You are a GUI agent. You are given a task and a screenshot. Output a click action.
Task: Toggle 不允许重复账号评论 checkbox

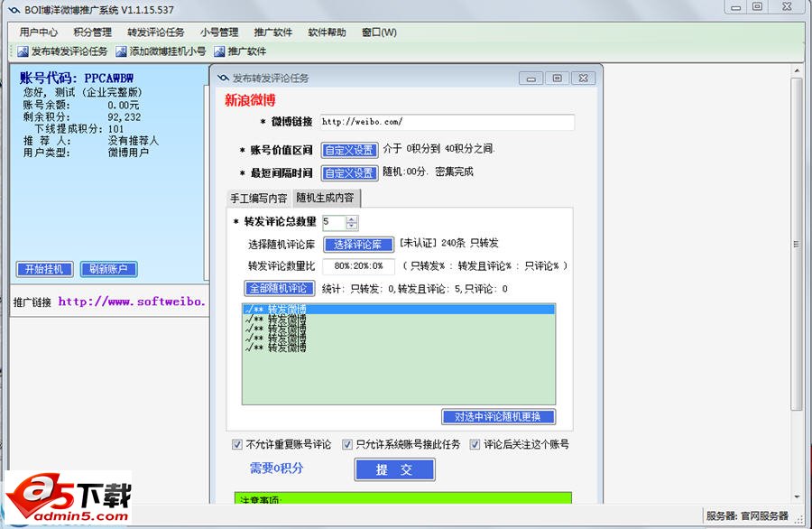pos(237,444)
